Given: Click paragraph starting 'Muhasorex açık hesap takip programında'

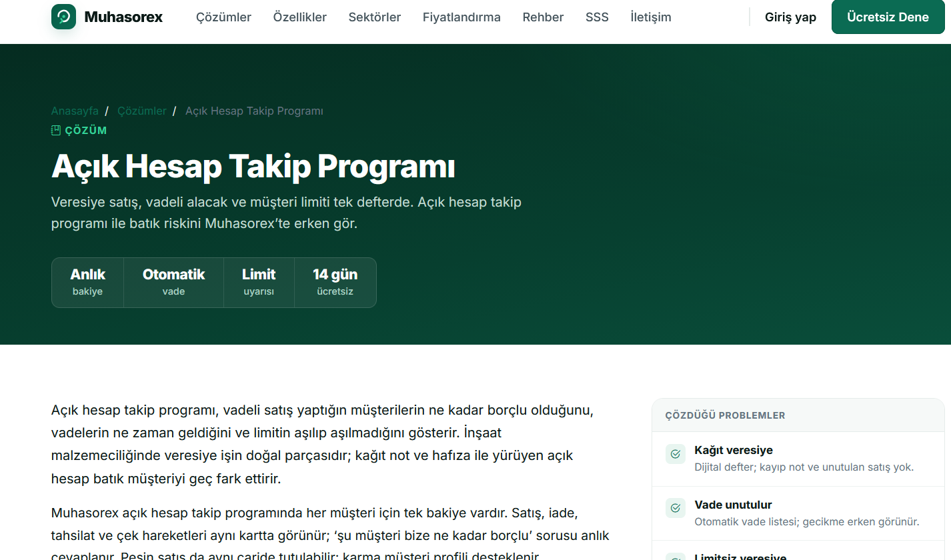Looking at the screenshot, I should (331, 535).
